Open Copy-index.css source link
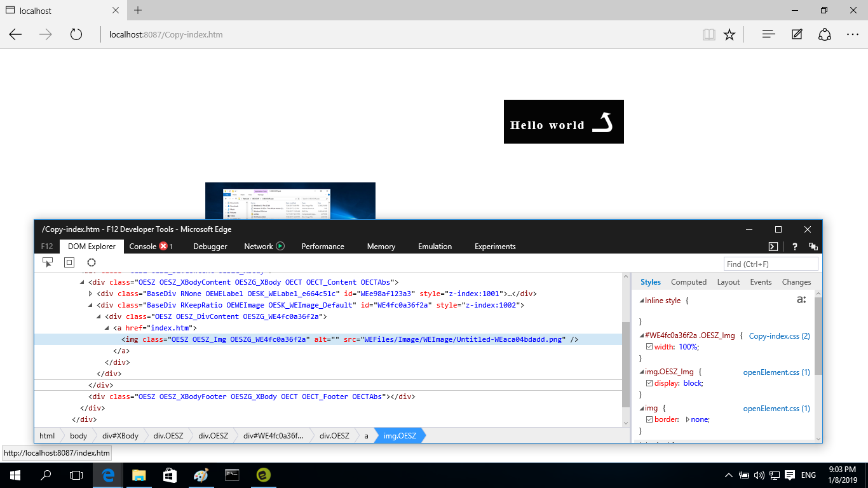The height and width of the screenshot is (488, 868). click(x=779, y=335)
